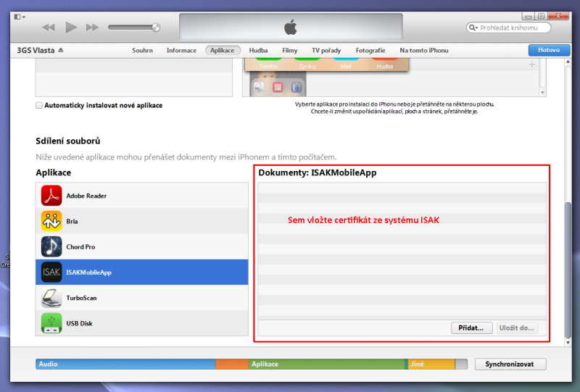Eject the 3GS Vlasta device
Viewport: 580px width, 392px height.
pos(61,50)
